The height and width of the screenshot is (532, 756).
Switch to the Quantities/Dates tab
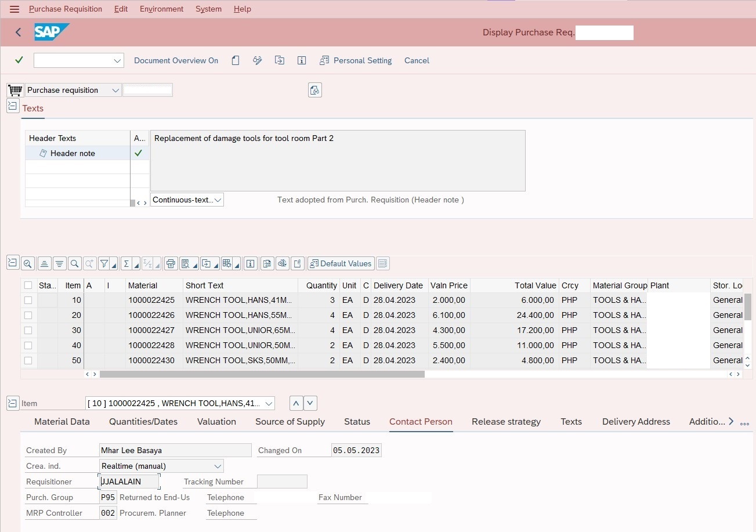[x=143, y=422]
